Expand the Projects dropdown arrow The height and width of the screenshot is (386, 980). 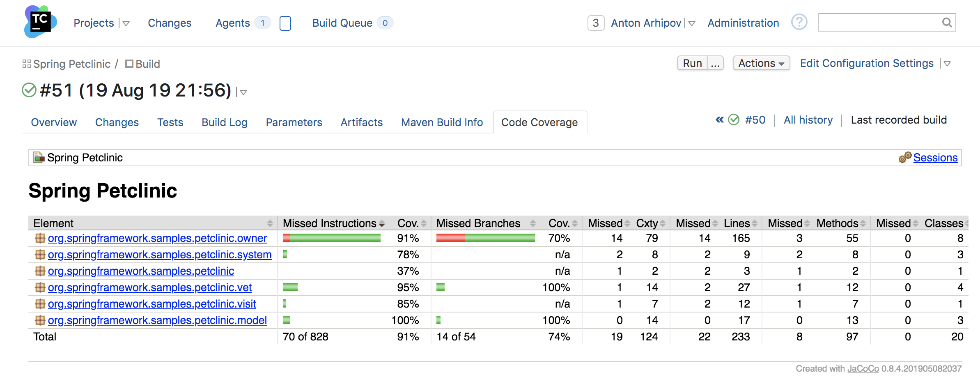click(x=126, y=23)
